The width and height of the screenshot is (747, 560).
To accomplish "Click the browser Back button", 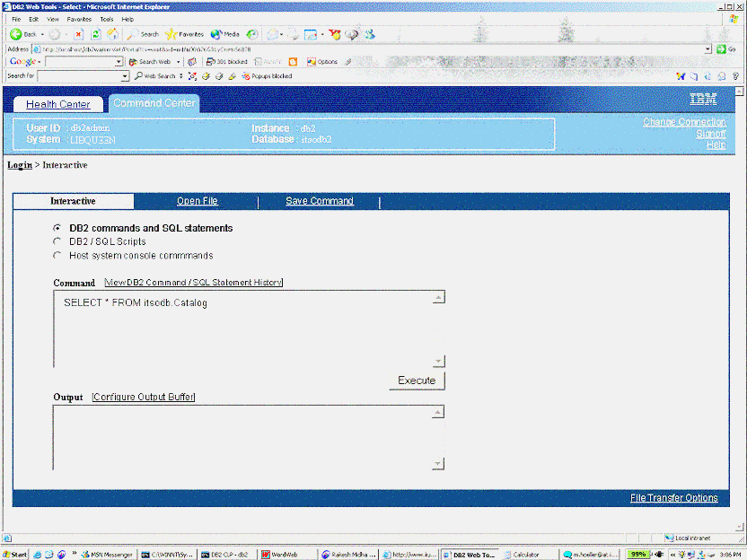I will (x=23, y=34).
